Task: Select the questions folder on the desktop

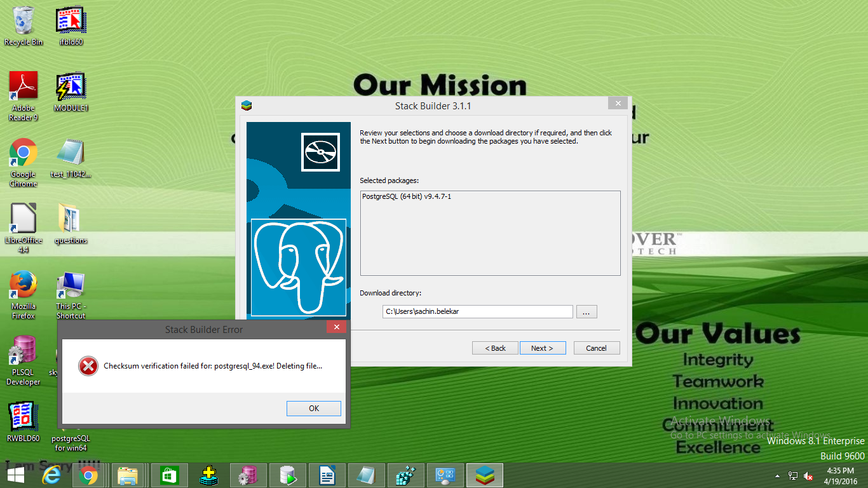Action: (x=71, y=222)
